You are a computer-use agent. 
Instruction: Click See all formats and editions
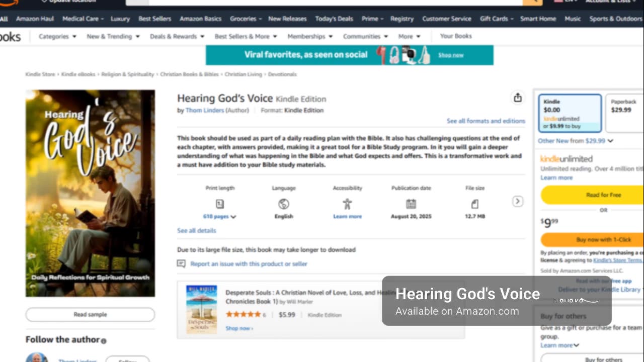coord(486,121)
